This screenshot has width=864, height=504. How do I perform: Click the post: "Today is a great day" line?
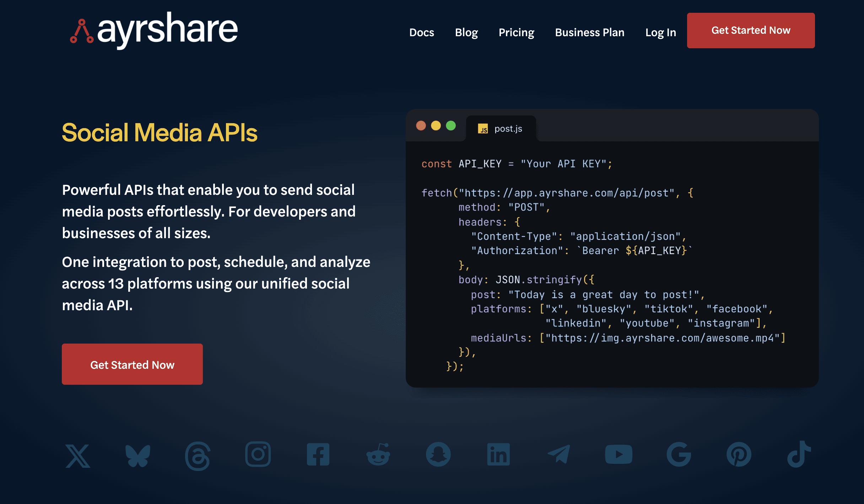click(588, 295)
